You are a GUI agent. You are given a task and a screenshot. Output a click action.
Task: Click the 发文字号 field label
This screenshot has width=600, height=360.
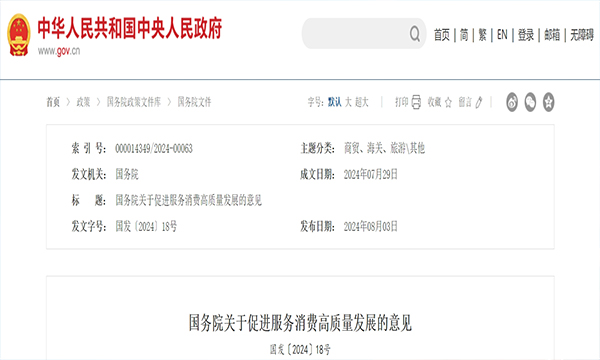(89, 226)
